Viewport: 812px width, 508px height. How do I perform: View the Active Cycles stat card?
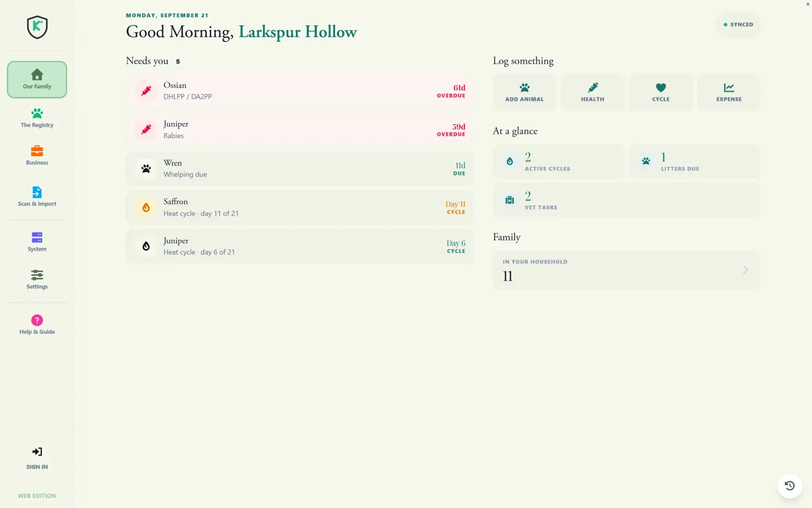[558, 161]
